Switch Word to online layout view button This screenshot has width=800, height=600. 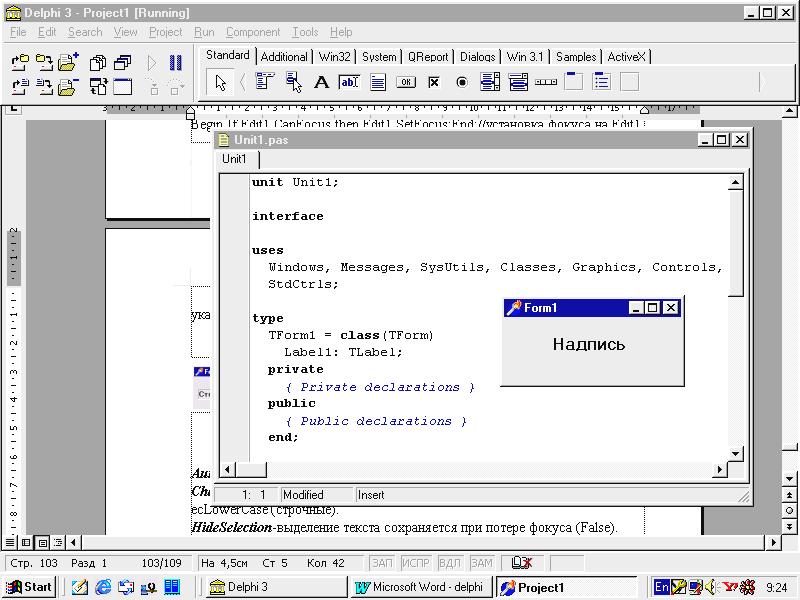pyautogui.click(x=27, y=542)
